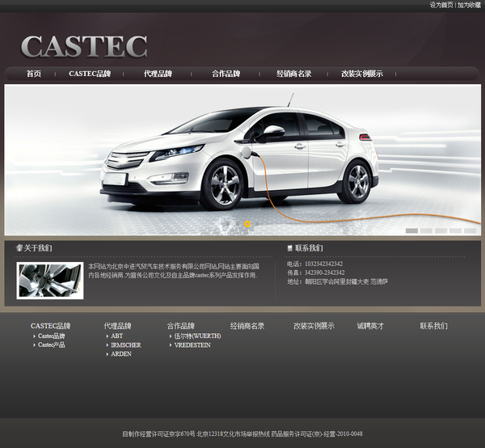The height and width of the screenshot is (448, 485).
Task: Open 合作品牌 in the top navigation
Action: [226, 74]
